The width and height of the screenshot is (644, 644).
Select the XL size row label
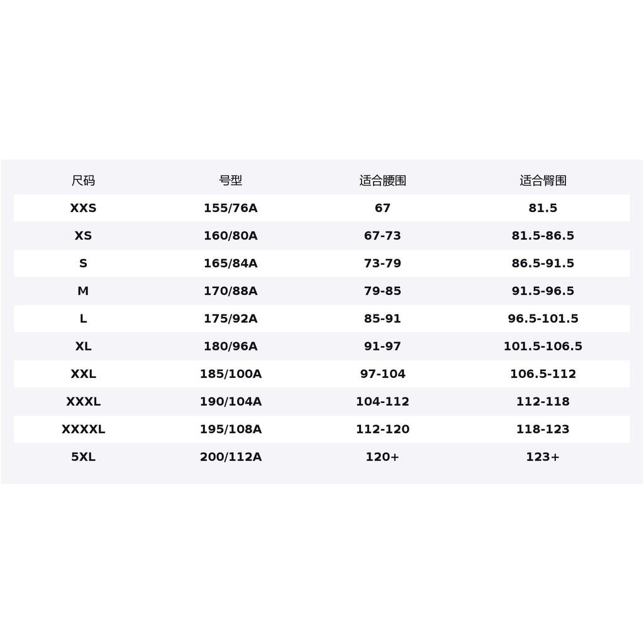tap(83, 347)
